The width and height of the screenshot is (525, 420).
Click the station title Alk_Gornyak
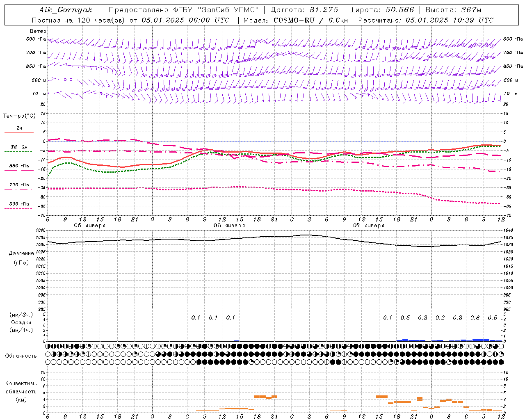coord(66,10)
